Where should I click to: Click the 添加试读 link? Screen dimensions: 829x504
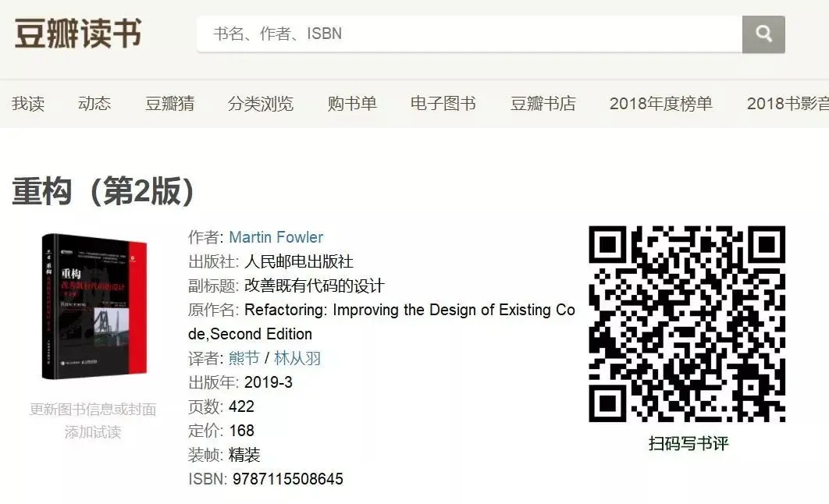click(x=93, y=432)
